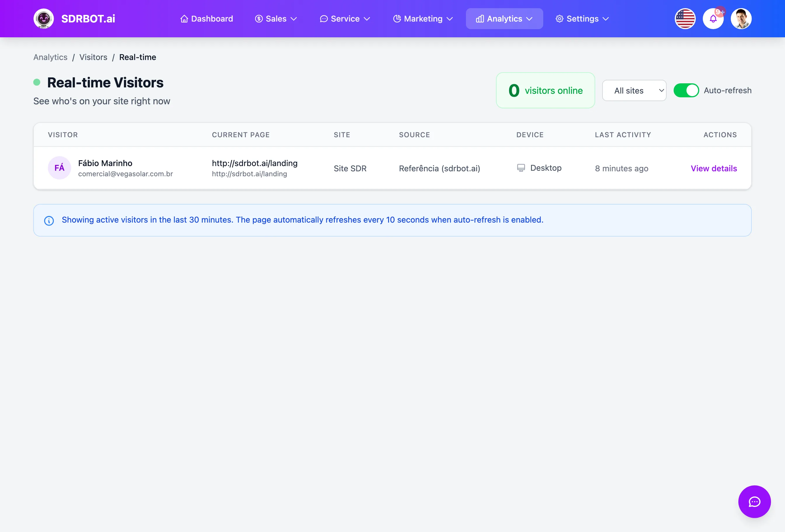This screenshot has height=532, width=785.
Task: Open the Analytics menu label
Action: [505, 19]
